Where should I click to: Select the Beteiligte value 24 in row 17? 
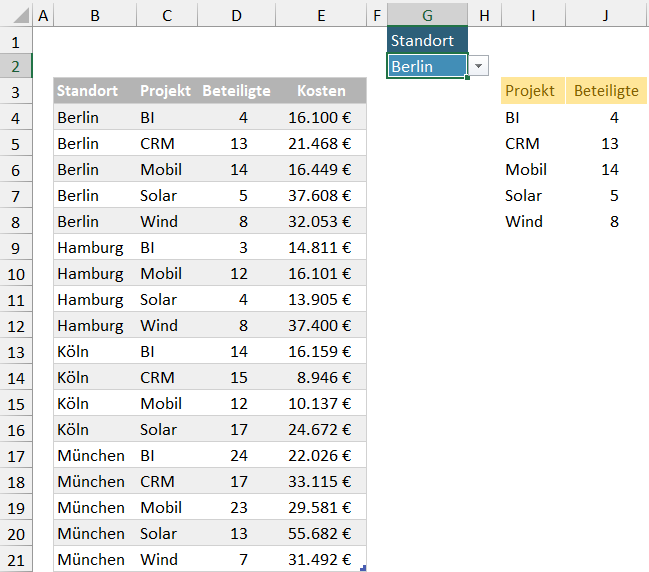(236, 455)
